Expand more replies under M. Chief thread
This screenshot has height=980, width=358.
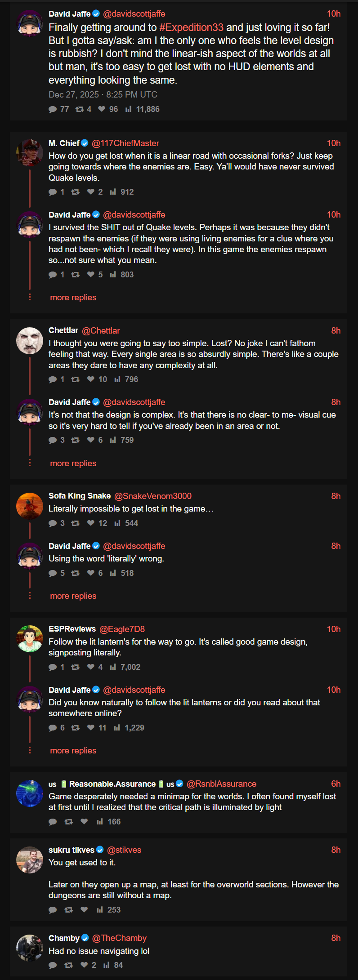(x=73, y=298)
